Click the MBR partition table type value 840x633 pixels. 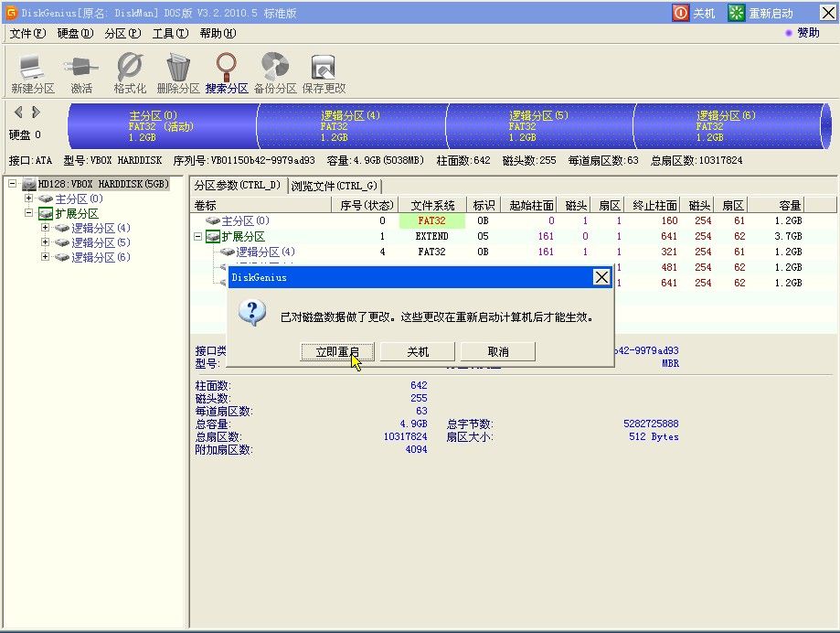point(670,363)
